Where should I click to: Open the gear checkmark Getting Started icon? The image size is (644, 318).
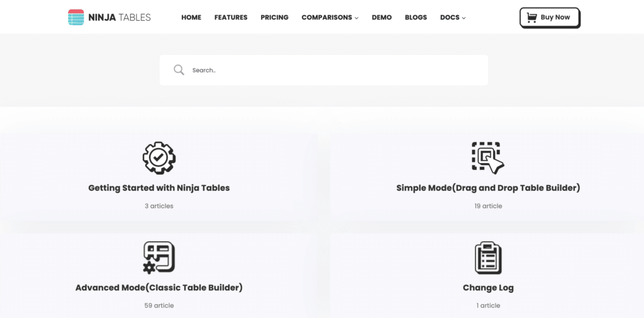159,157
